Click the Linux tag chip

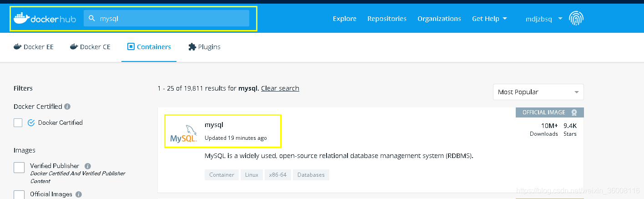coord(252,175)
